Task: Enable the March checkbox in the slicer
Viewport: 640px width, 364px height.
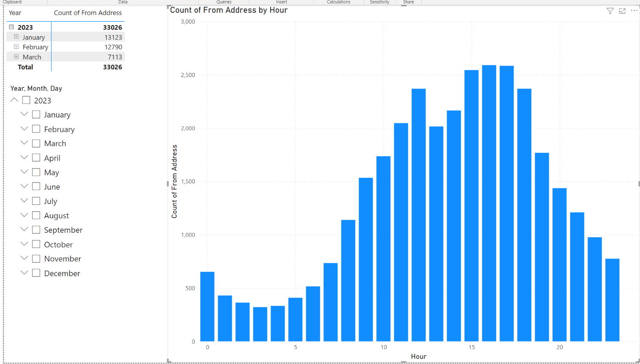Action: point(36,143)
